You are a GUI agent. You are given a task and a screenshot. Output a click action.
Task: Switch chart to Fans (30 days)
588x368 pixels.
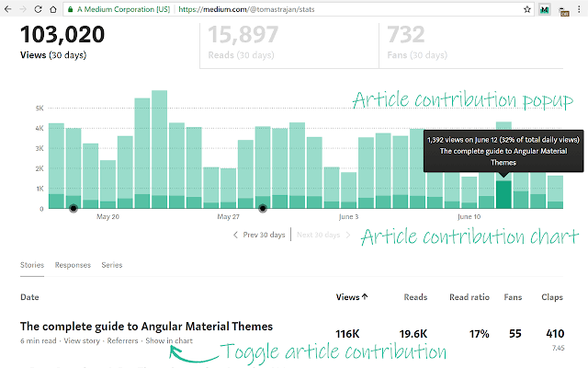tap(471, 45)
